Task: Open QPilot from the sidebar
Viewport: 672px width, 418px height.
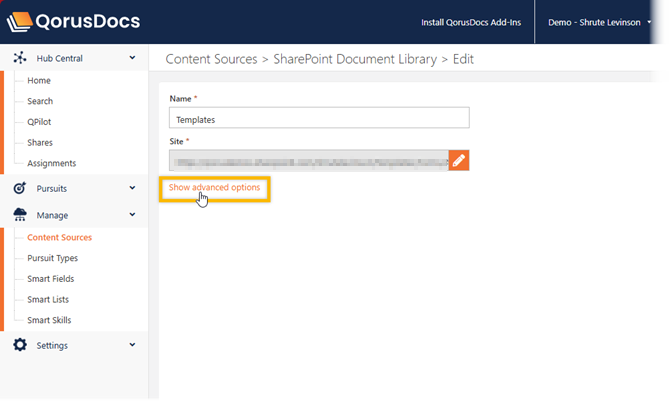Action: tap(41, 122)
